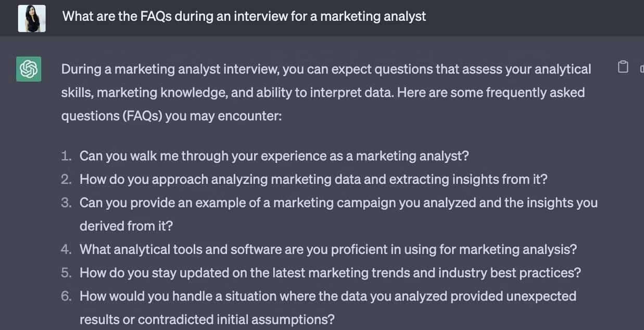Click the list number 1 marker

coord(66,156)
